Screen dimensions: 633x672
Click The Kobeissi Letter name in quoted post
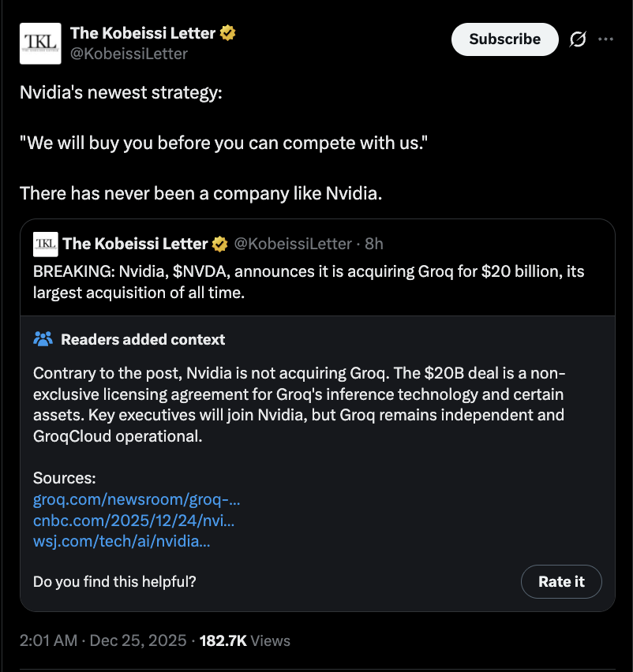(135, 244)
